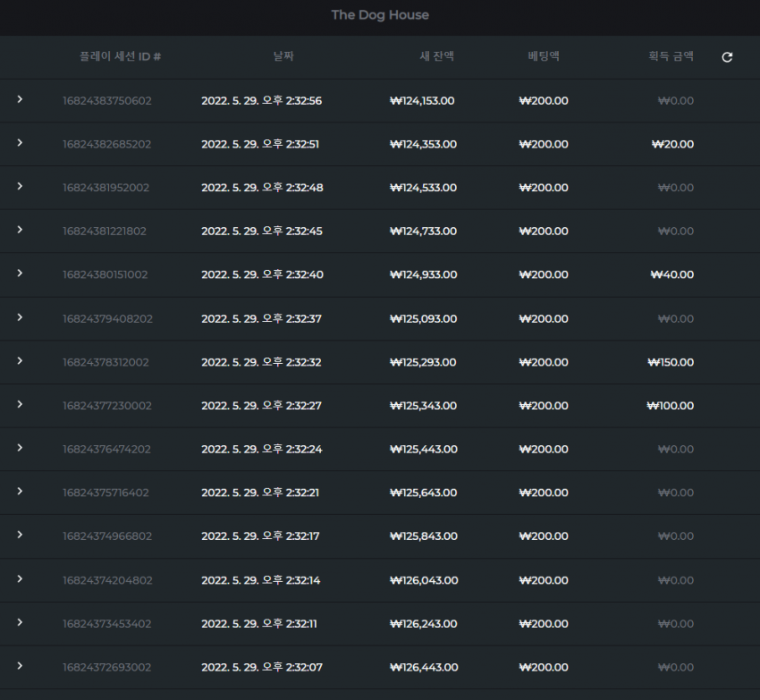Select session ID 16824378312002
Screen dimensions: 760x700
[x=106, y=363]
